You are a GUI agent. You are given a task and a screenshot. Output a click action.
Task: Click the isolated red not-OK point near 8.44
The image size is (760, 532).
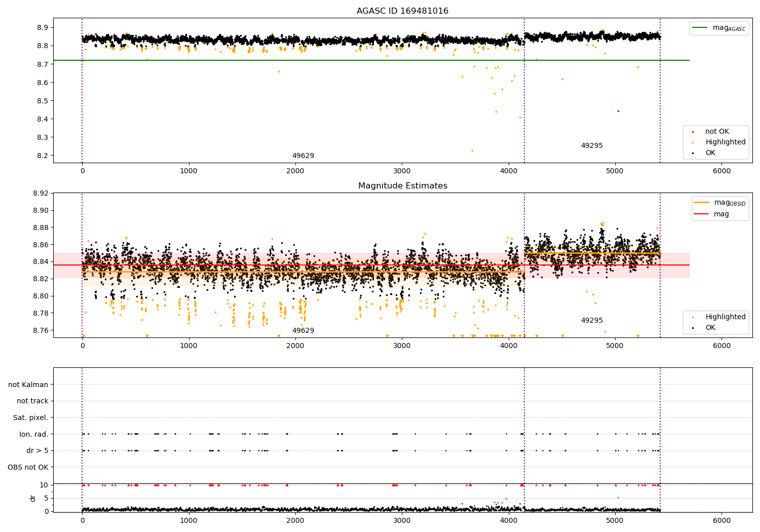[618, 111]
